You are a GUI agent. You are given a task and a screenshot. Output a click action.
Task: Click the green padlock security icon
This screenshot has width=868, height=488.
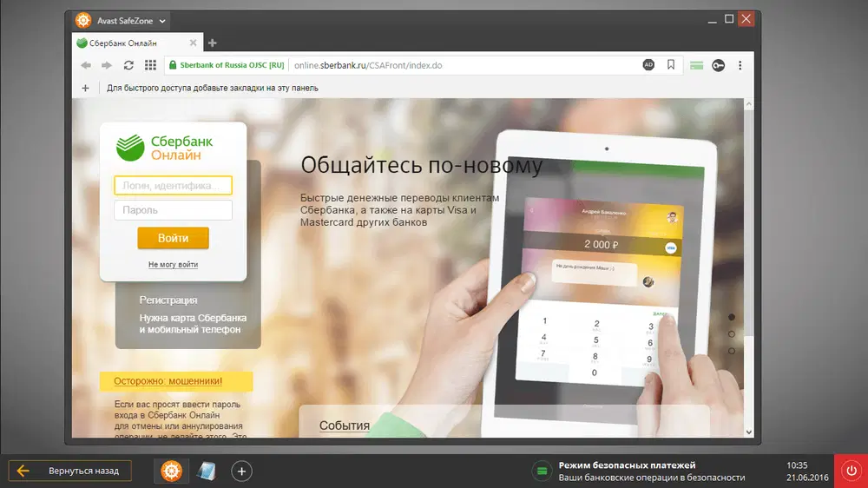[x=173, y=65]
